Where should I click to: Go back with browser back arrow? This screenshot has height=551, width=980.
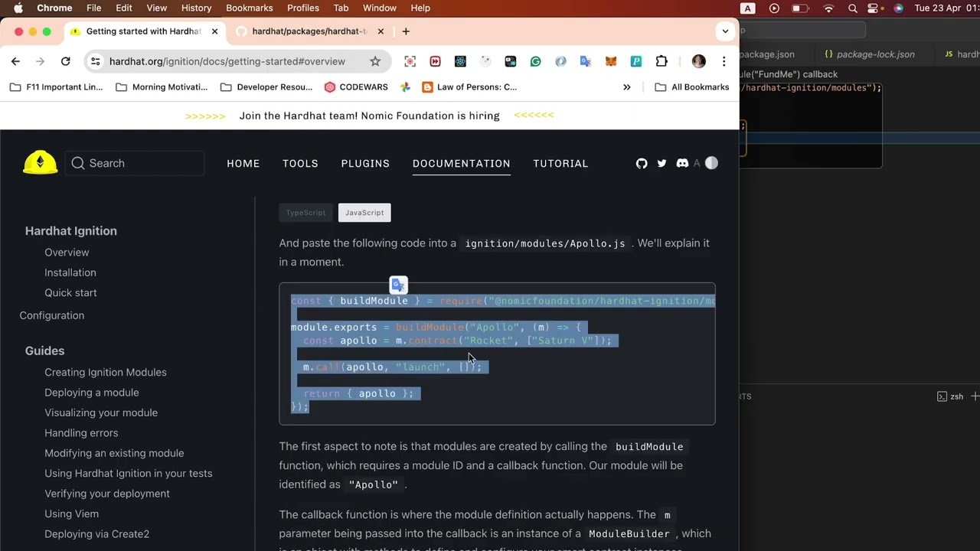15,61
